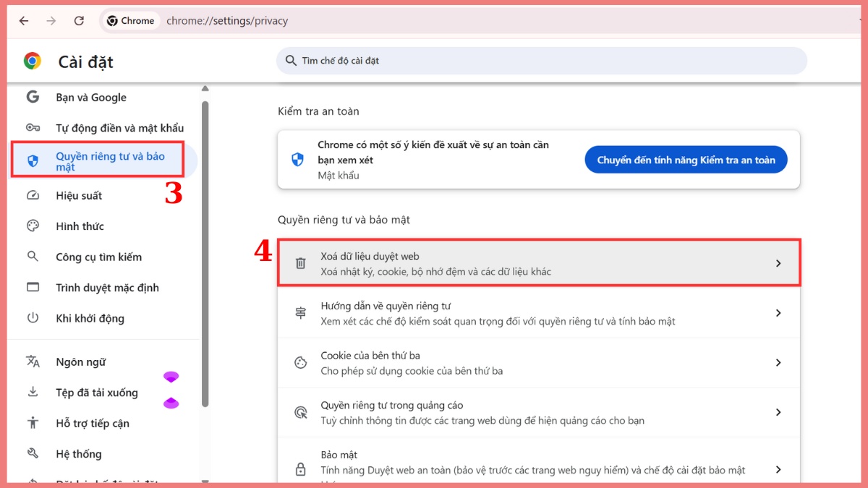Click the wrench icon for Hệ thống
Image resolution: width=868 pixels, height=488 pixels.
[33, 453]
